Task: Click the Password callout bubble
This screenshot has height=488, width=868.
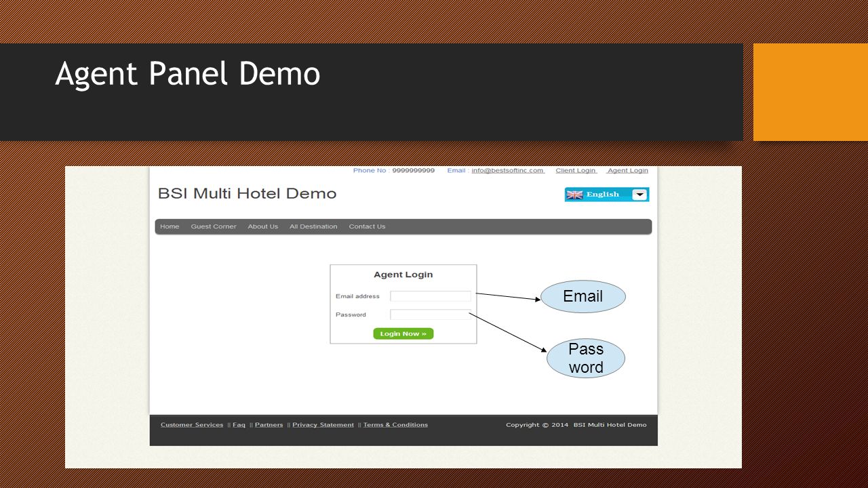Action: 586,358
